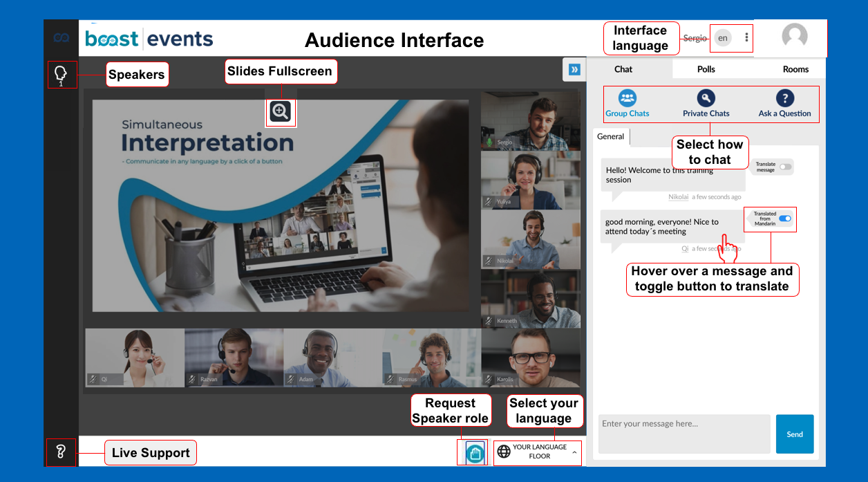868x482 pixels.
Task: Disable the Translated from Mandarin toggle
Action: [x=784, y=219]
